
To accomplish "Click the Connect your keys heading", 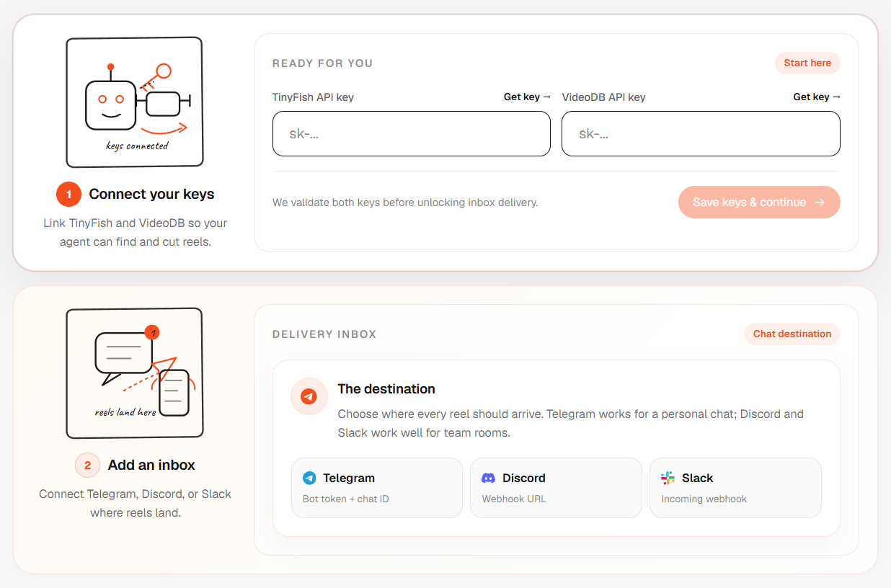I will 151,194.
